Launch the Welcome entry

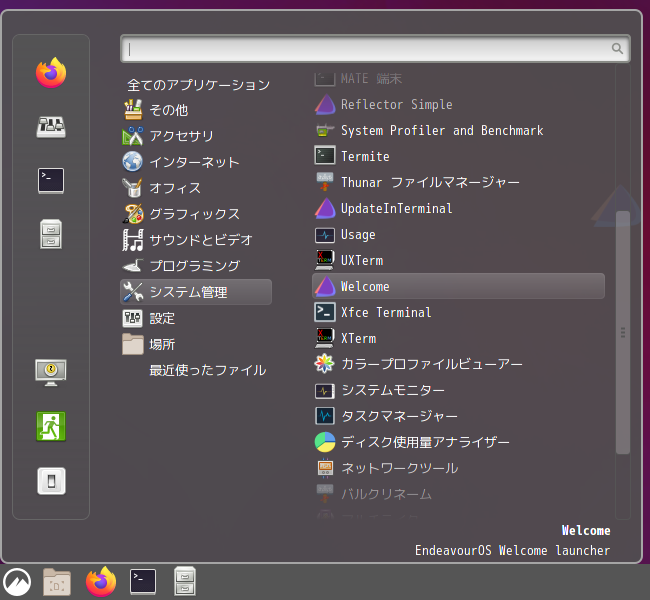[x=458, y=286]
